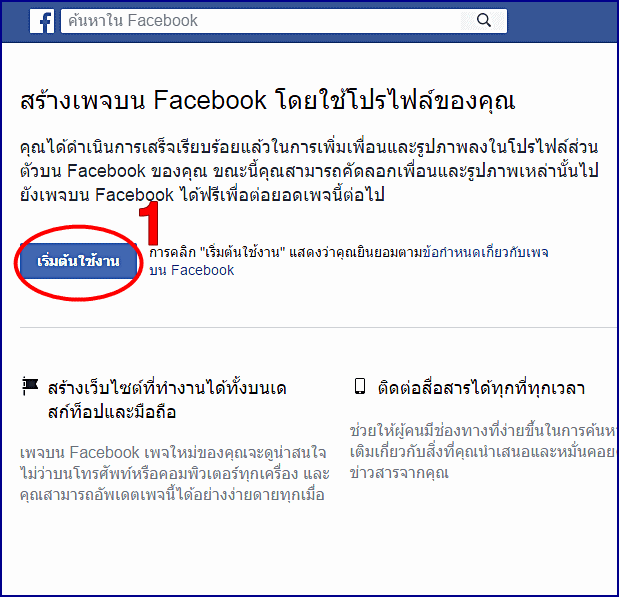Click the main heading สร้างเพจบน Facebook
Viewport: 619px width, 597px height.
(x=267, y=100)
